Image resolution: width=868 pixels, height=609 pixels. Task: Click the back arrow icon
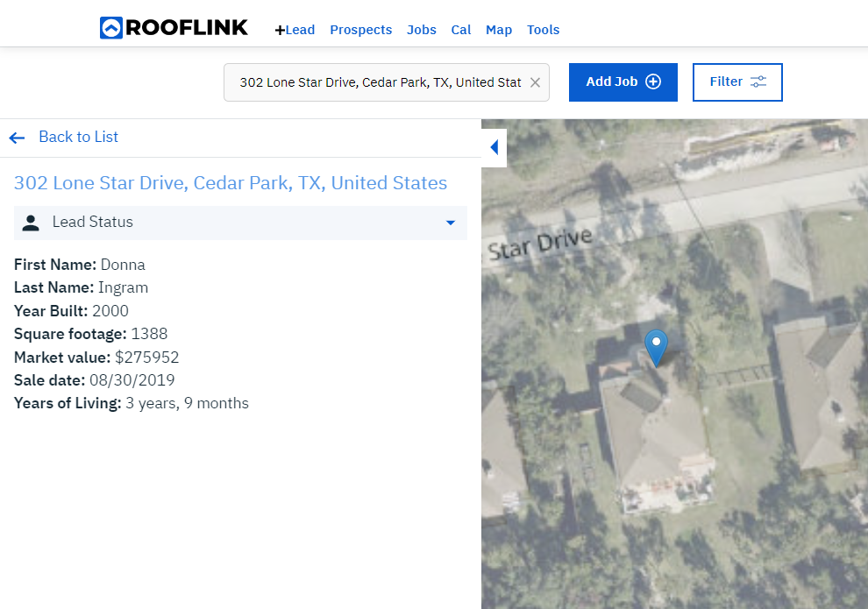pos(18,138)
